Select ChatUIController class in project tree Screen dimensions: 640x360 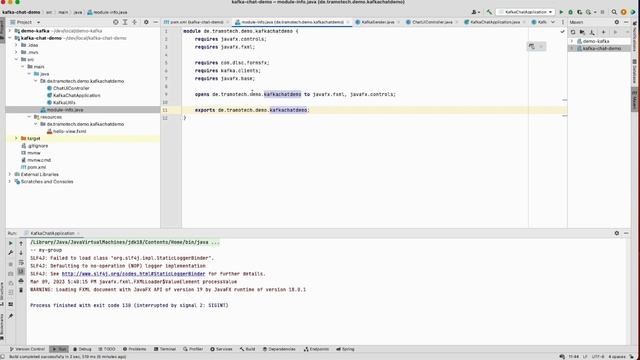click(71, 88)
